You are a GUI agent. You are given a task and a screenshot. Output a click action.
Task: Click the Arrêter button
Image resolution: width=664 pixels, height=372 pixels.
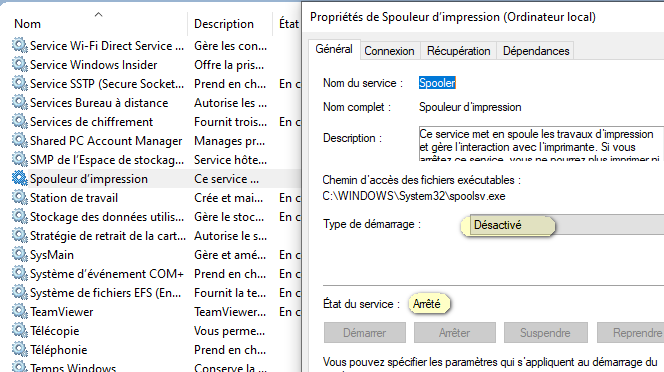click(454, 333)
